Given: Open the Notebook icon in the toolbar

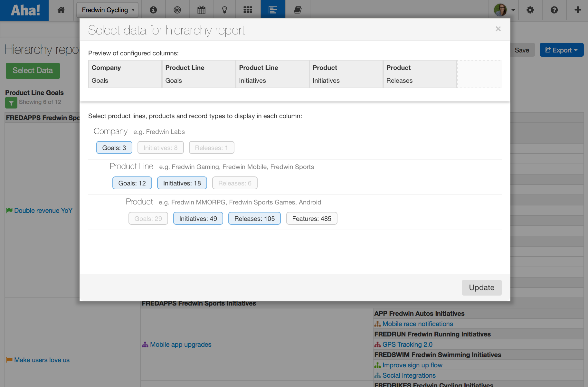Looking at the screenshot, I should point(297,10).
